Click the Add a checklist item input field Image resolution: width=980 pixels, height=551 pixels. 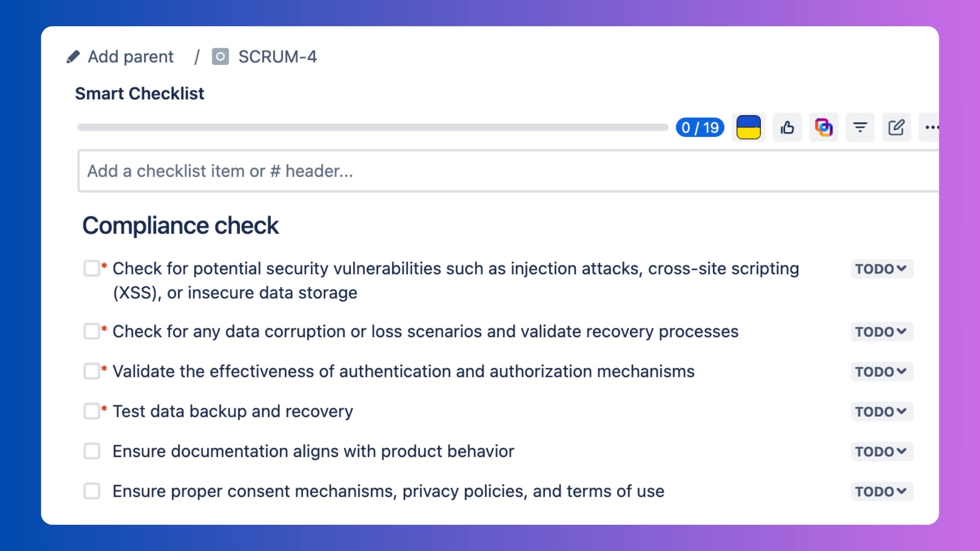click(508, 171)
